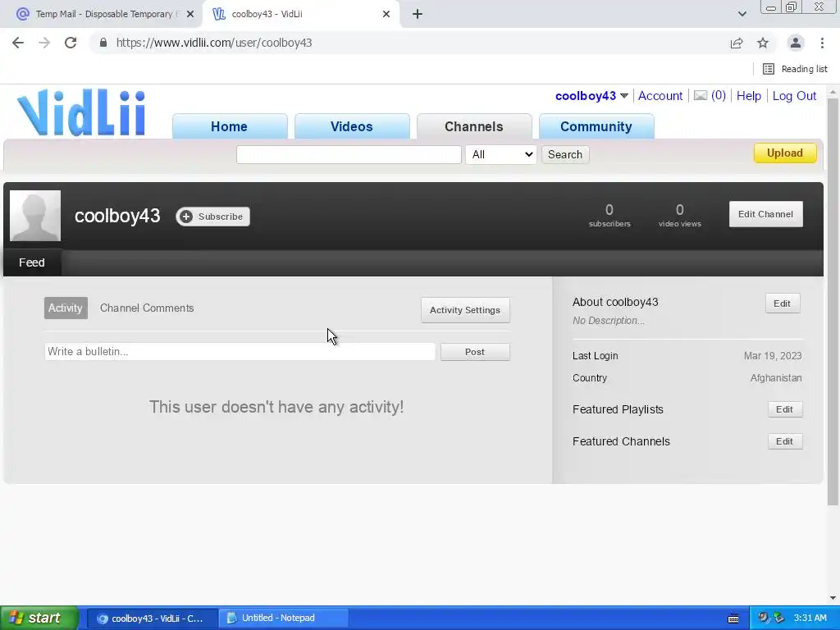
Task: Switch to the Untitled - Notepad taskbar item
Action: pos(284,618)
